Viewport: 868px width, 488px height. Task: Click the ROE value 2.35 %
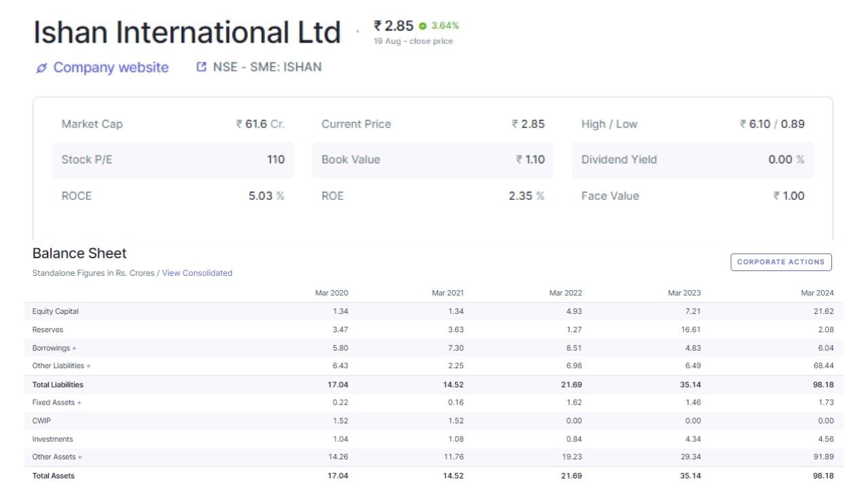click(x=527, y=196)
